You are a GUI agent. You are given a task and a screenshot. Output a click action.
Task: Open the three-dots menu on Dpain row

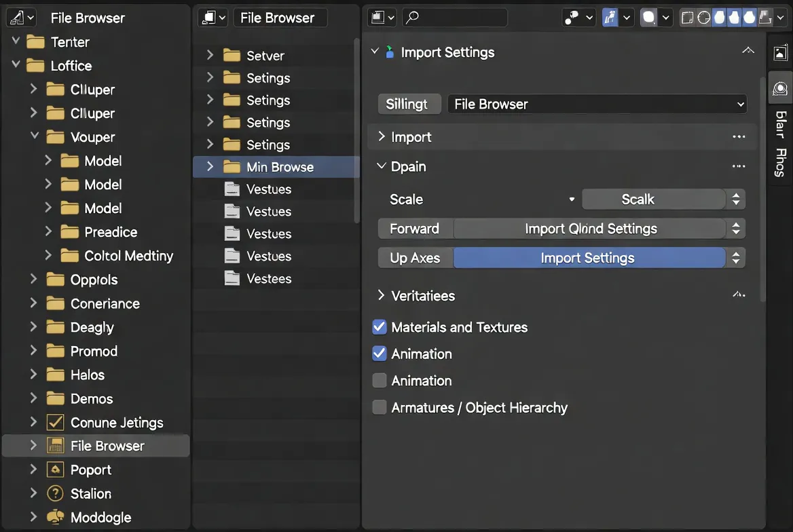click(739, 166)
